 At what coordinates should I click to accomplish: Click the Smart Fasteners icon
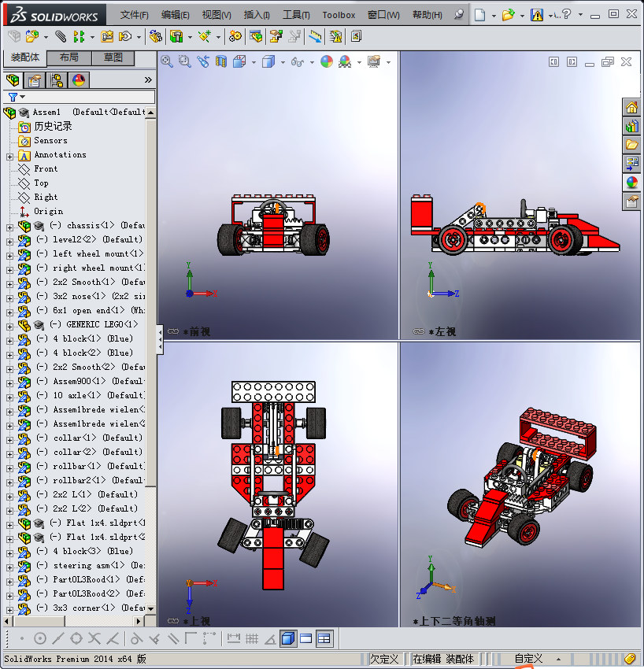[107, 37]
